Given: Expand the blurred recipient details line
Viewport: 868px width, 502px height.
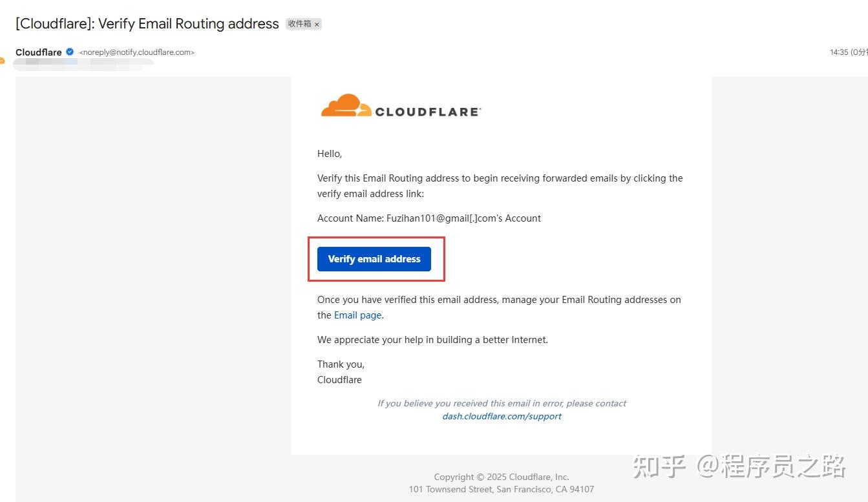Looking at the screenshot, I should tap(83, 63).
